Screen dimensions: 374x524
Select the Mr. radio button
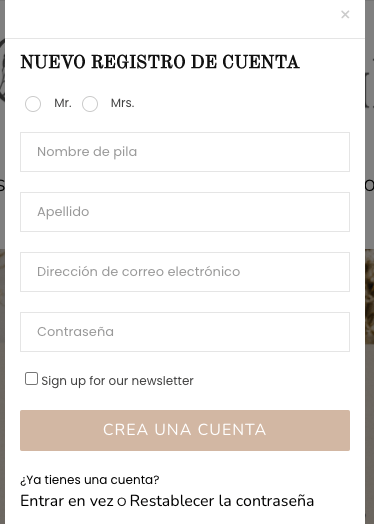[x=33, y=104]
